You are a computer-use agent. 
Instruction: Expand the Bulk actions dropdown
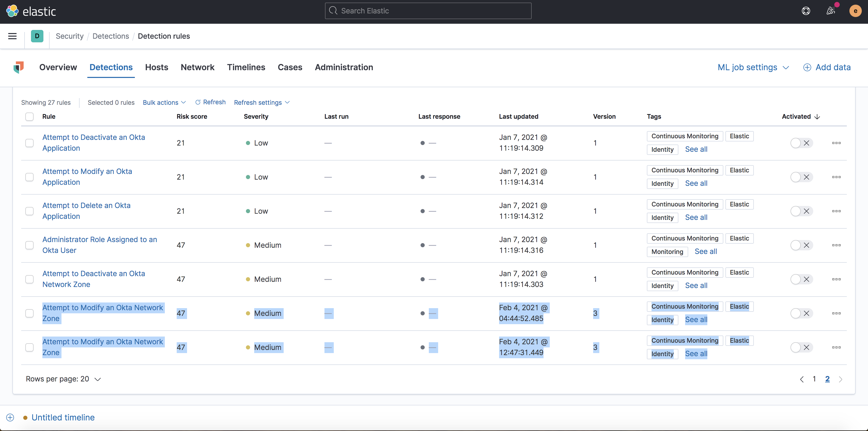164,102
